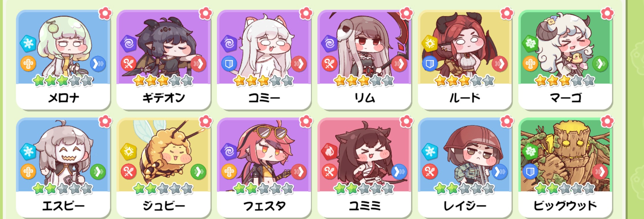Open the ルード character portrait
Viewport: 644px width, 219px height.
(465, 47)
